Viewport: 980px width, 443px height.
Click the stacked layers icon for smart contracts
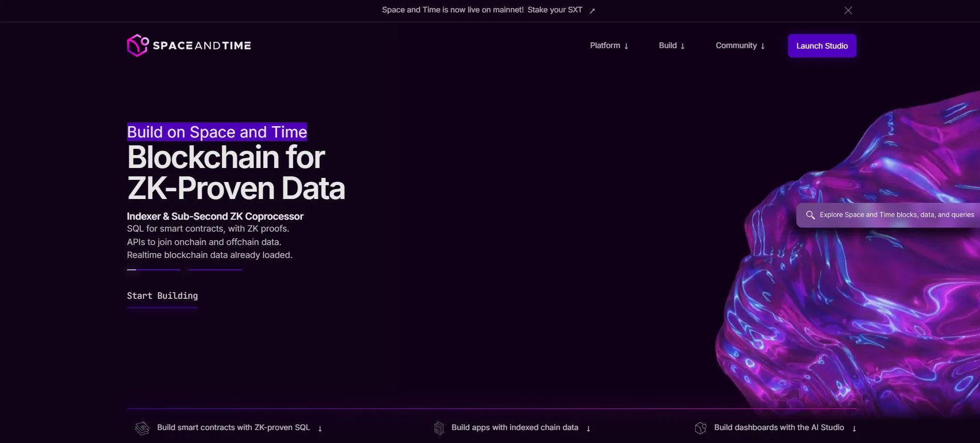click(142, 428)
